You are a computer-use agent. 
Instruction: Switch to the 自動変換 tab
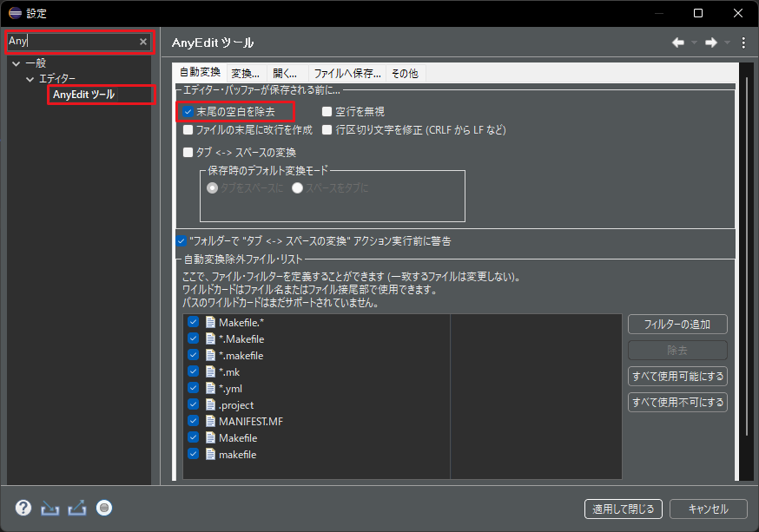(200, 73)
